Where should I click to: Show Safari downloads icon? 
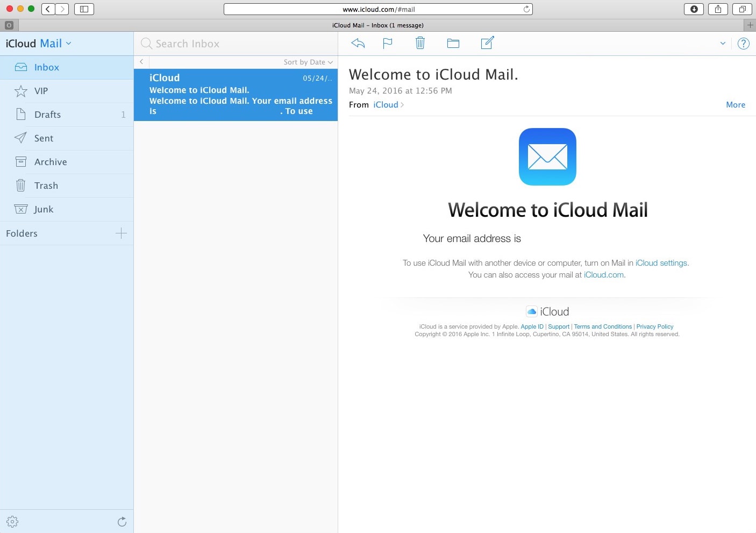[x=694, y=9]
